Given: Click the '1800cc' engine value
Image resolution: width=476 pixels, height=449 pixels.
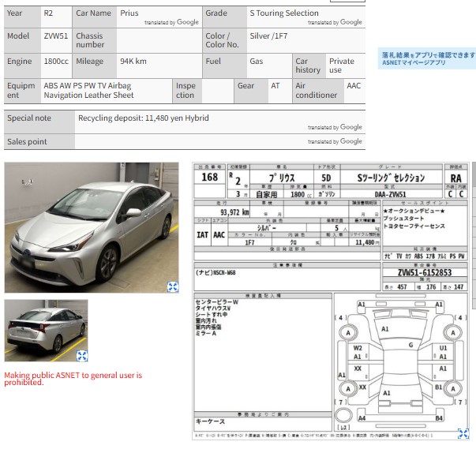Looking at the screenshot, I should click(56, 62).
